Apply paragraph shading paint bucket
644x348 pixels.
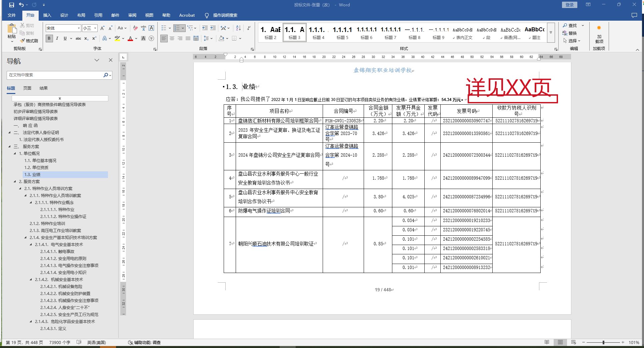coord(221,38)
